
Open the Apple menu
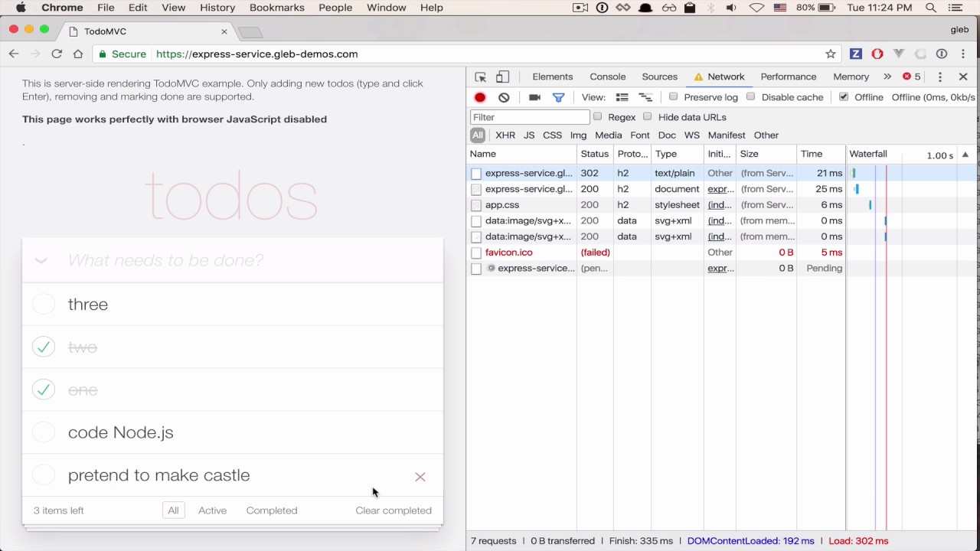(21, 8)
